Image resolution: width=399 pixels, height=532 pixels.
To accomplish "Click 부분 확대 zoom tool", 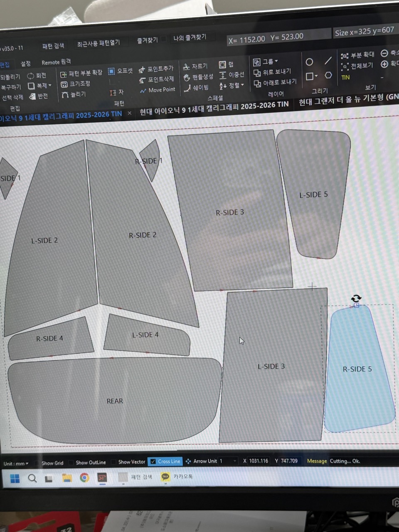I will (x=357, y=55).
